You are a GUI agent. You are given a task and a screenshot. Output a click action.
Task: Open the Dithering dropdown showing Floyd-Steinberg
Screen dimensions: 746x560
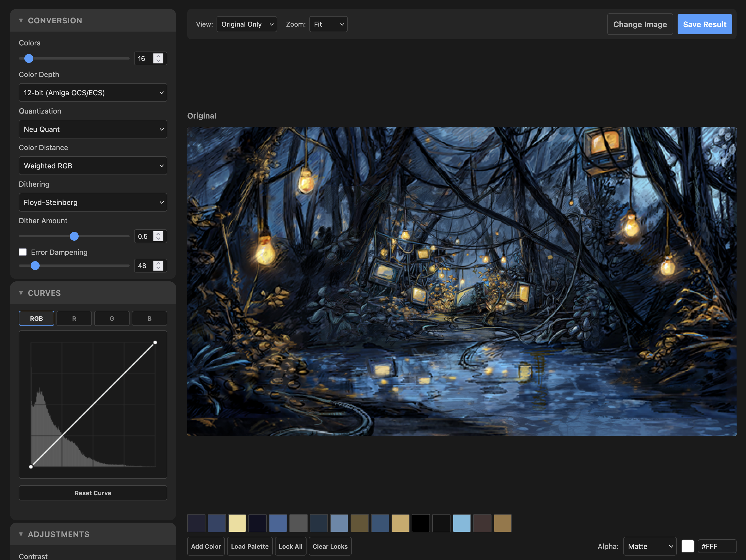(93, 202)
